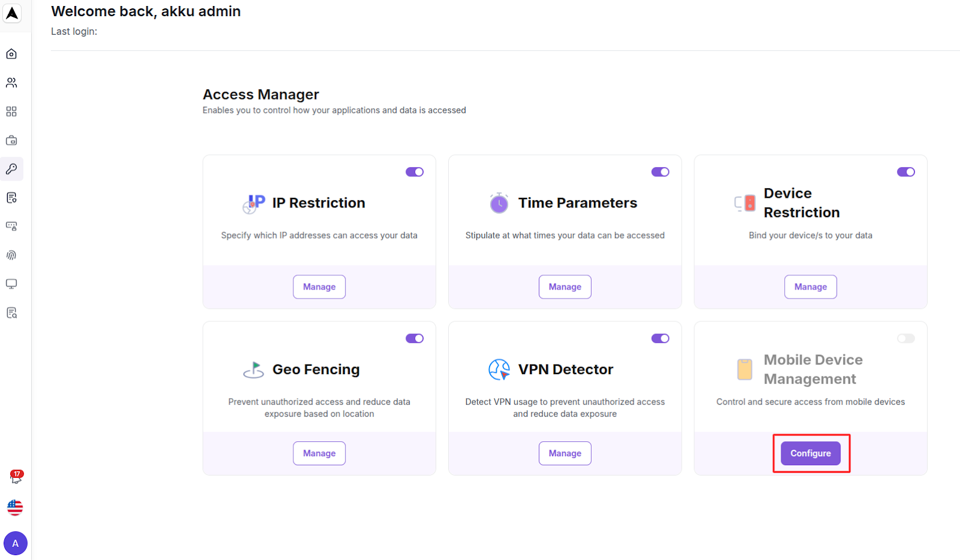Open the admin avatar menu
Viewport: 960px width, 560px height.
[x=16, y=543]
